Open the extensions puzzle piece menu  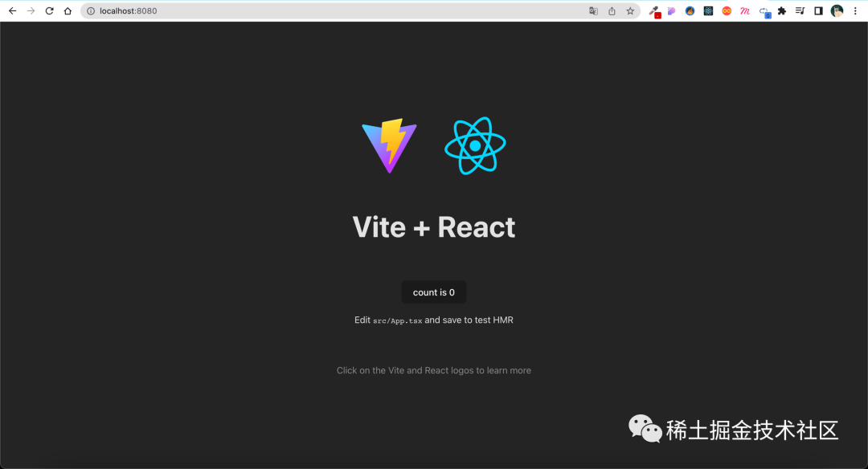pyautogui.click(x=782, y=10)
